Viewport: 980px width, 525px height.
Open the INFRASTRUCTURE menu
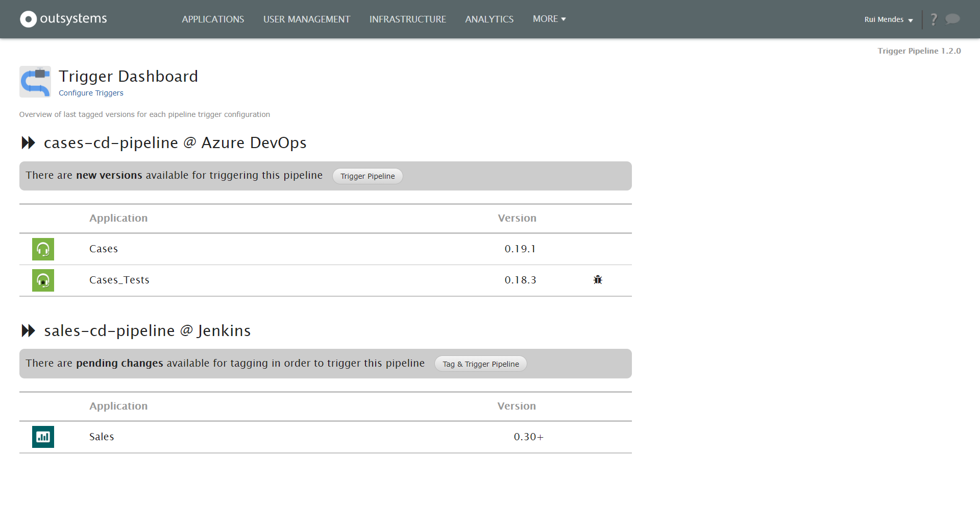pyautogui.click(x=408, y=19)
